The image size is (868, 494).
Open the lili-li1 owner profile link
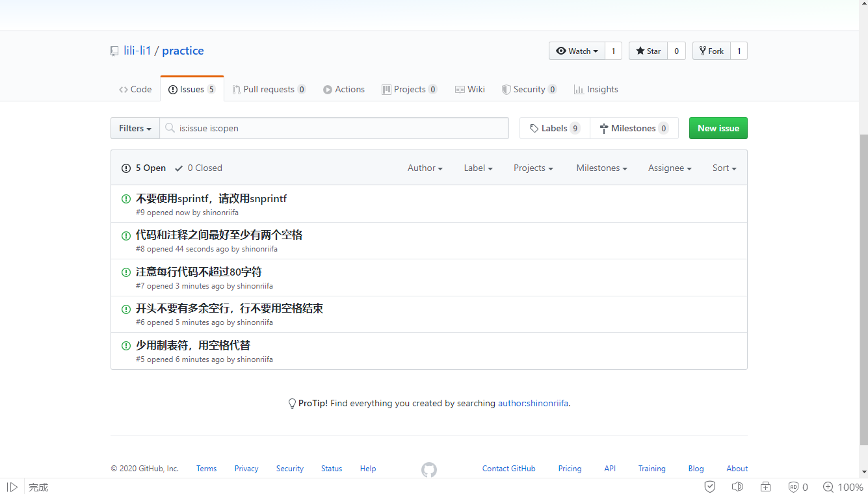138,51
